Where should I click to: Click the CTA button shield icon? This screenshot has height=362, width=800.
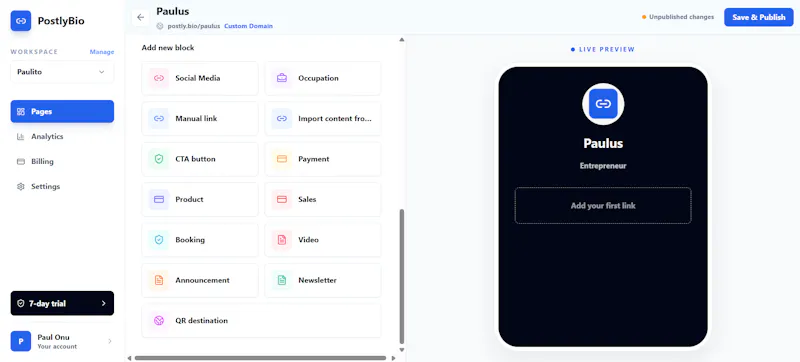tap(159, 159)
